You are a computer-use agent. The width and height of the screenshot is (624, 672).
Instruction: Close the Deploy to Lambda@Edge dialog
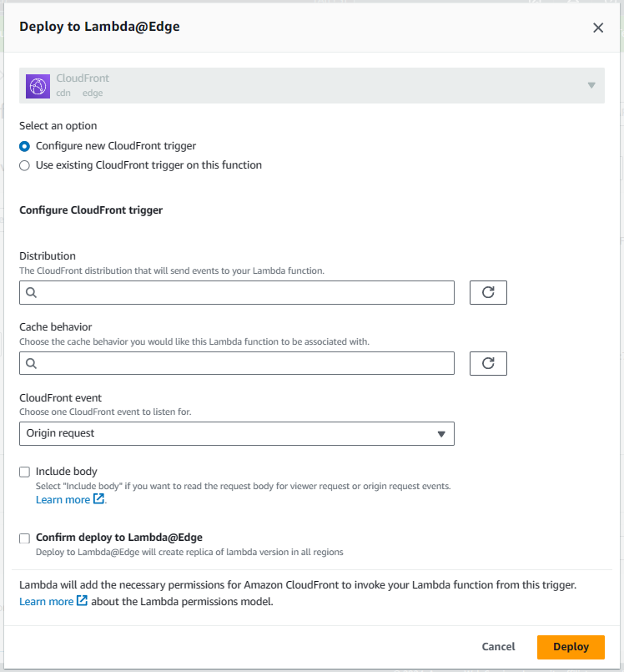point(598,28)
